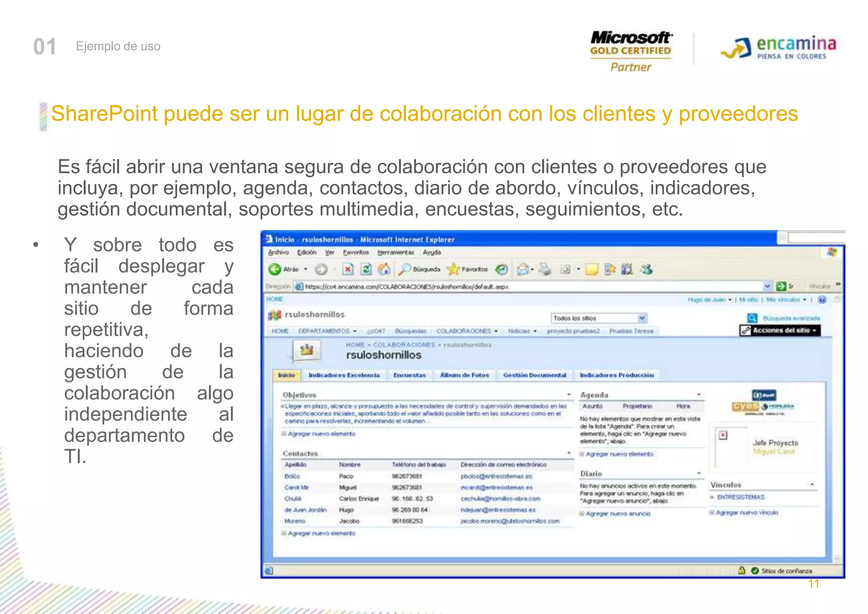This screenshot has width=868, height=614.
Task: Switch to Álbum de Fotos tab
Action: (465, 375)
